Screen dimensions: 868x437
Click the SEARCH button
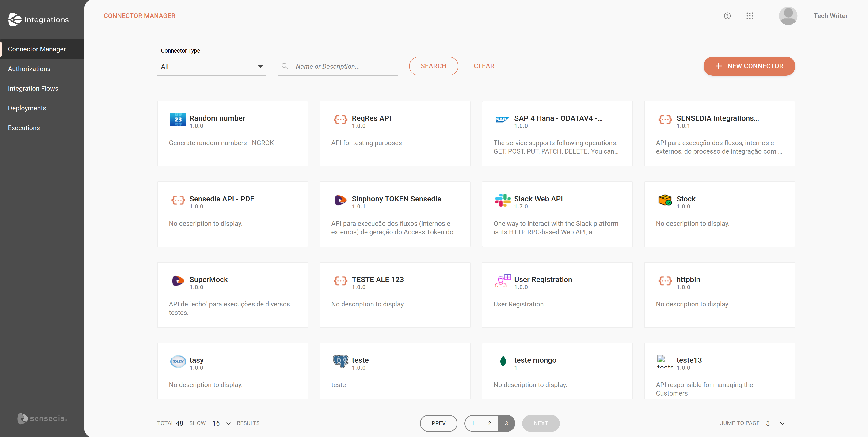433,66
